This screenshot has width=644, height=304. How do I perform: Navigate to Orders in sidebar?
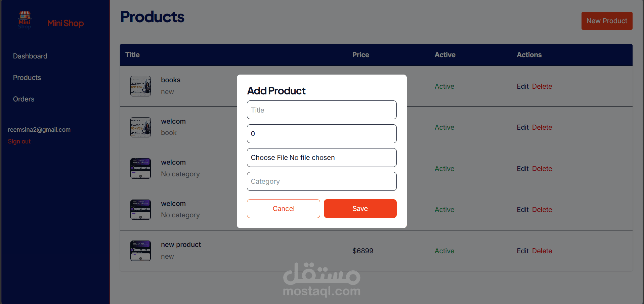24,99
